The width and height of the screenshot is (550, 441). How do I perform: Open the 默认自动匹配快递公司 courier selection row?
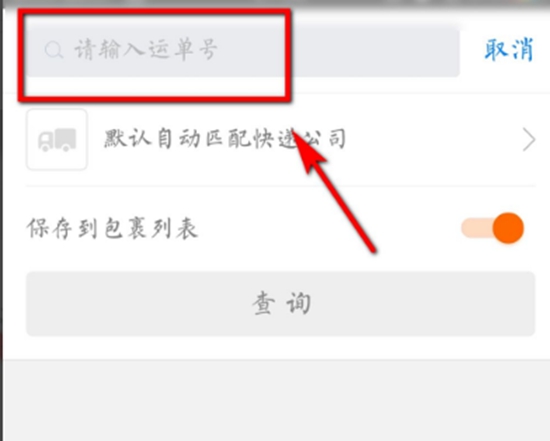point(280,139)
